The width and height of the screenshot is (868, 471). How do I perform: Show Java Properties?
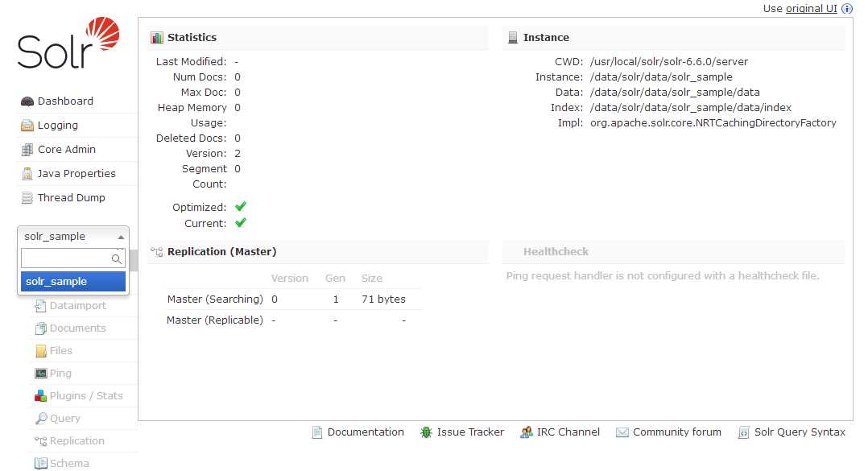tap(76, 174)
